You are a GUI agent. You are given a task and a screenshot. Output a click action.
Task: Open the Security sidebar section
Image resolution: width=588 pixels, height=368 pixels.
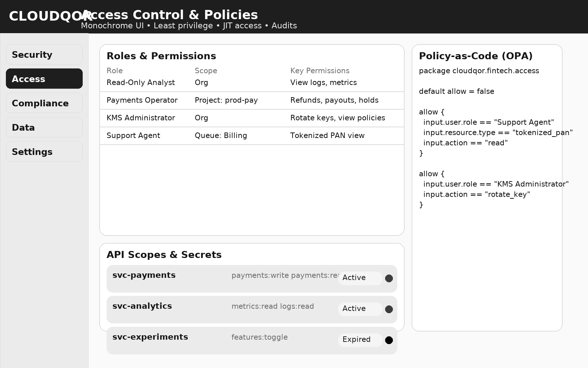(44, 54)
